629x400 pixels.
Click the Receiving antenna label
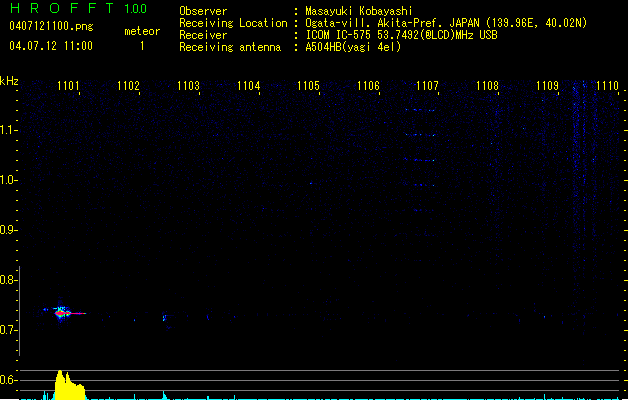click(x=230, y=47)
